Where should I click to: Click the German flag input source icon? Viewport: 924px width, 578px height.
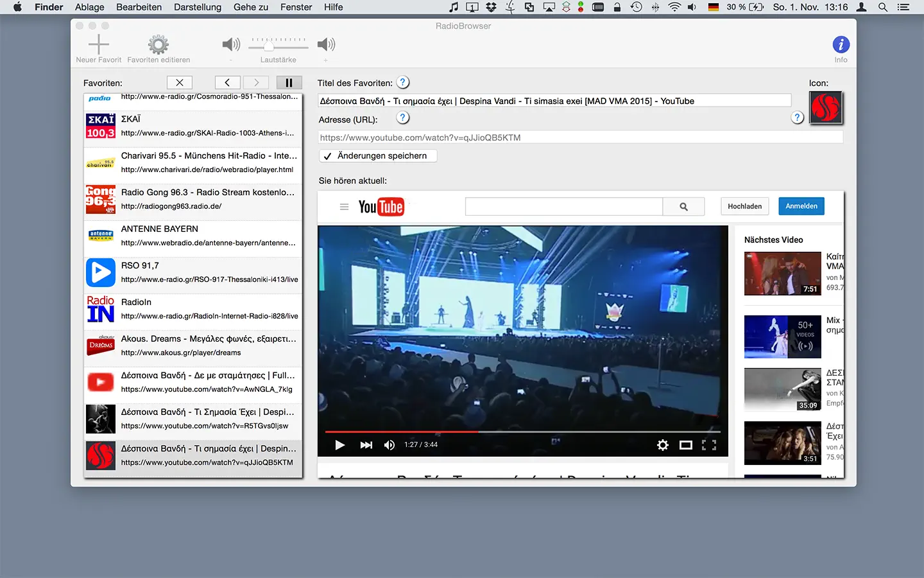point(713,7)
